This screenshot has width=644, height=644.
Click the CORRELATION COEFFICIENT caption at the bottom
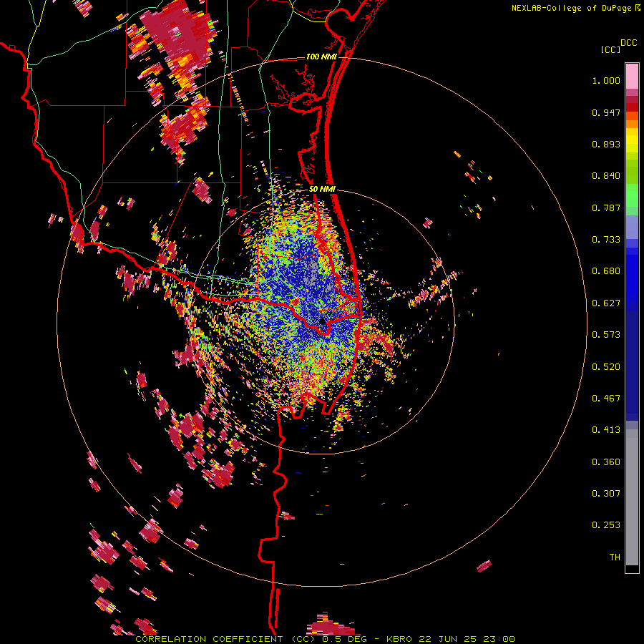click(325, 639)
